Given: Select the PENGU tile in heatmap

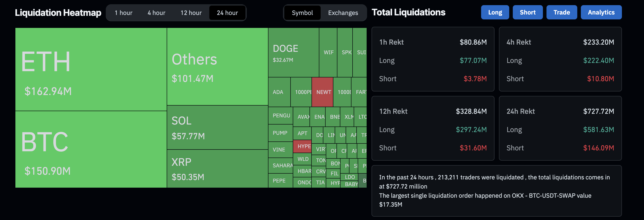Looking at the screenshot, I should (280, 116).
